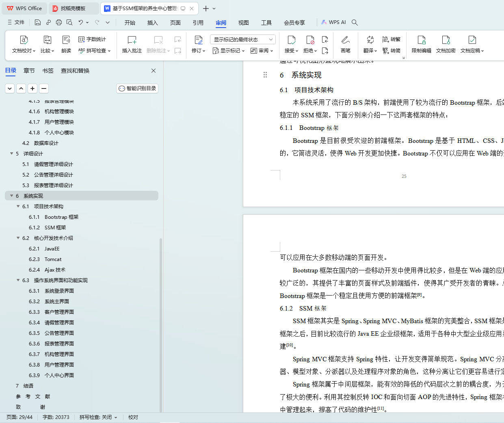Open the 审阅 pane dropdown
The height and width of the screenshot is (423, 504).
(262, 51)
